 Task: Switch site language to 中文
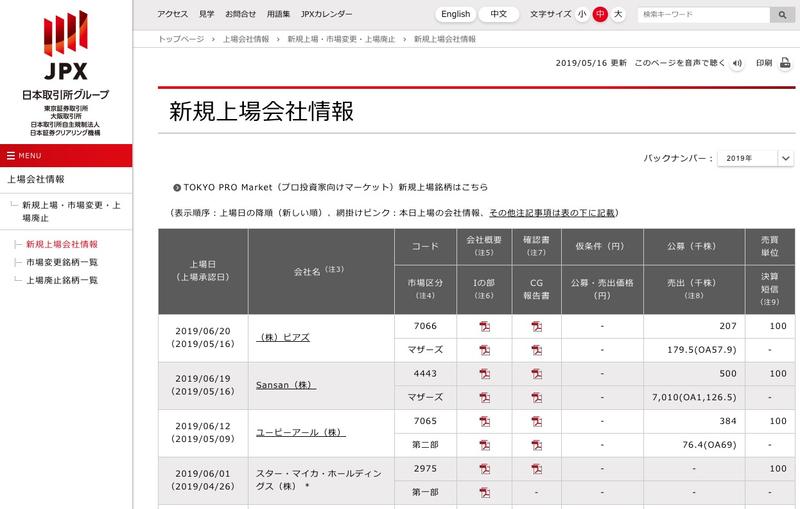tap(498, 14)
